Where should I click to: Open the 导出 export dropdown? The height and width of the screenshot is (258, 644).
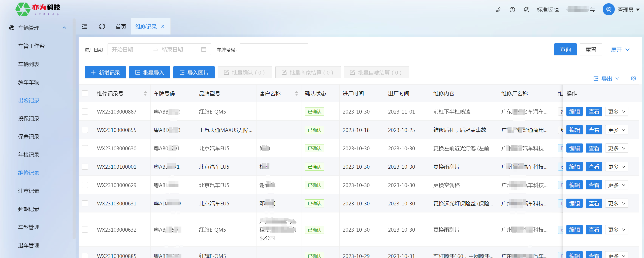click(606, 79)
